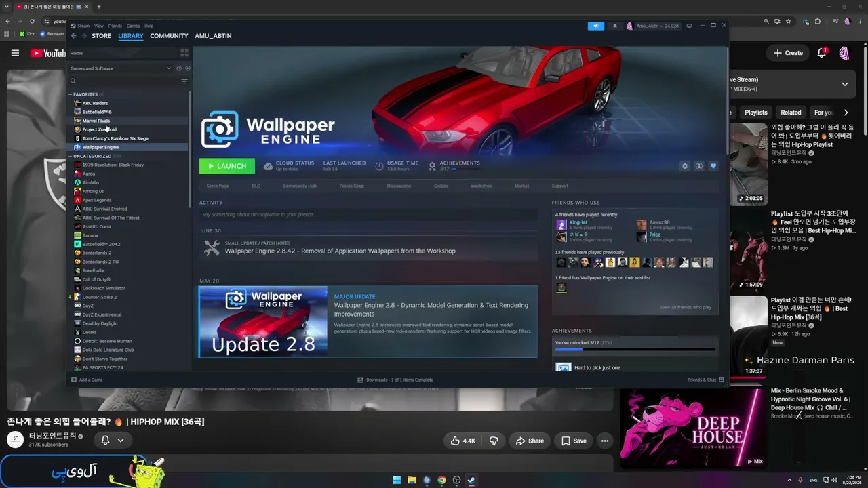Save the YouTube video
The image size is (868, 488).
(573, 441)
